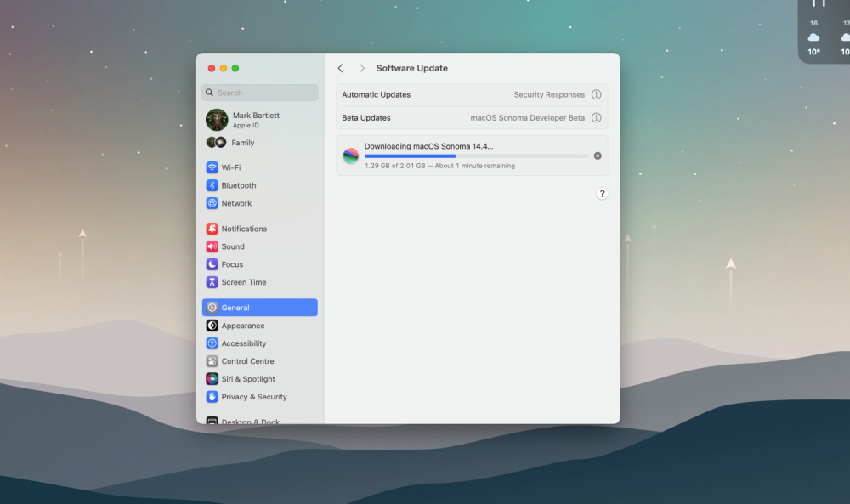Click the Automatic Updates label

tap(377, 94)
